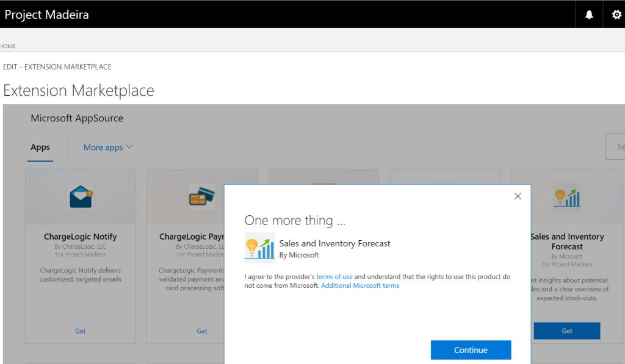Click the Project Madeira title
The image size is (625, 364).
(46, 15)
